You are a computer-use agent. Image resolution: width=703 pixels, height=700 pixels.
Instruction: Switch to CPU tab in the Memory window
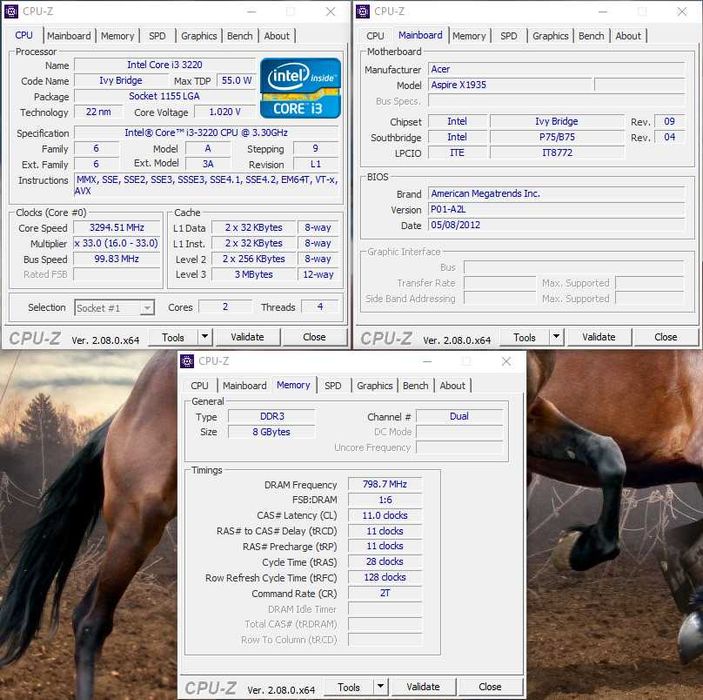pyautogui.click(x=200, y=386)
